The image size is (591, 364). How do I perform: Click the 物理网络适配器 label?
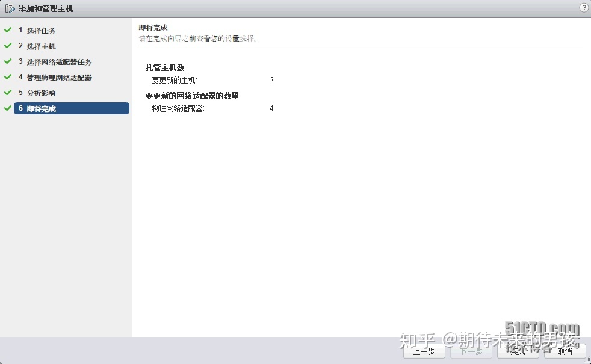point(178,108)
